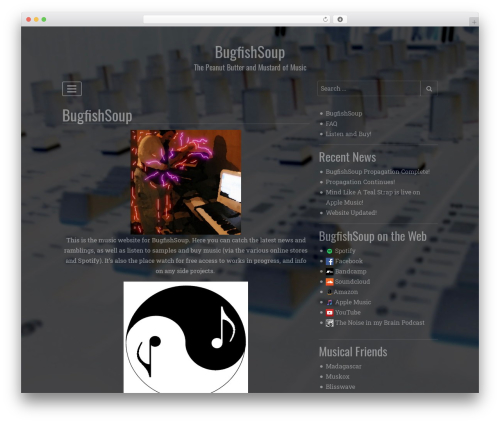Open Propagation Continues! post
500x423 pixels.
(360, 182)
